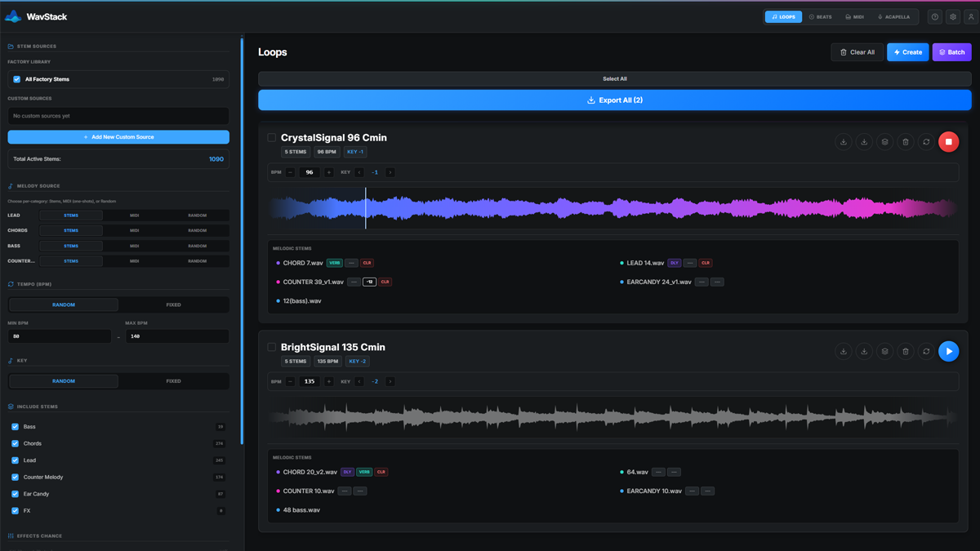Viewport: 980px width, 551px height.
Task: Seek within the CrystalSignal waveform
Action: [614, 208]
